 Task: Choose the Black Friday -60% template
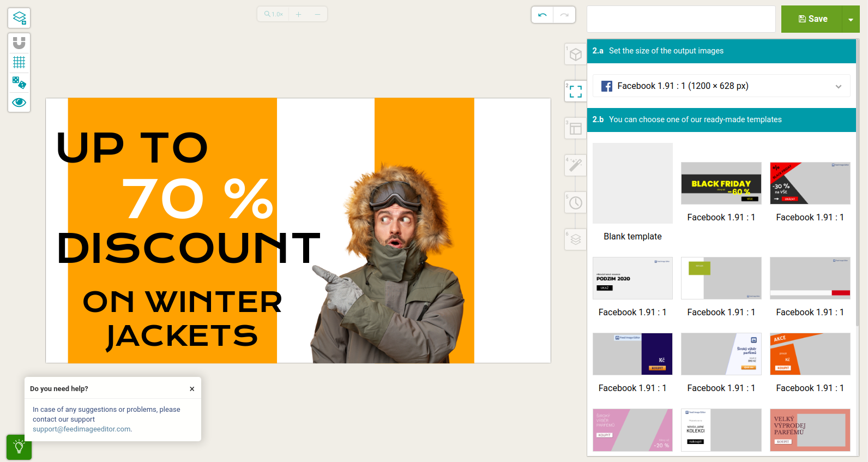[x=721, y=183]
